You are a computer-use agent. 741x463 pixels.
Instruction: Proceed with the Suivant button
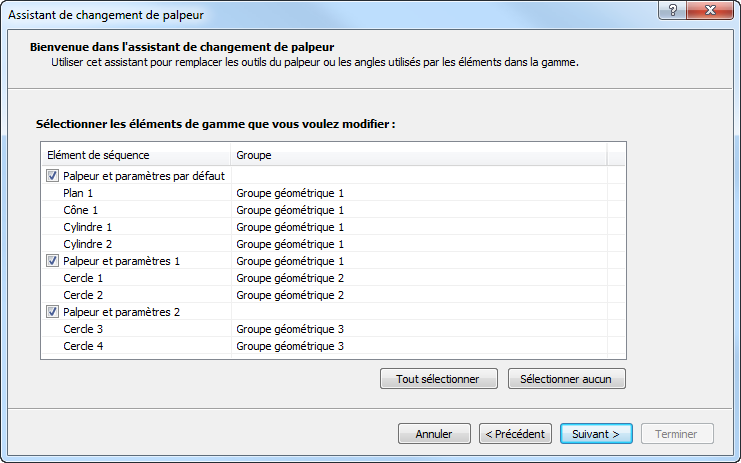click(596, 434)
